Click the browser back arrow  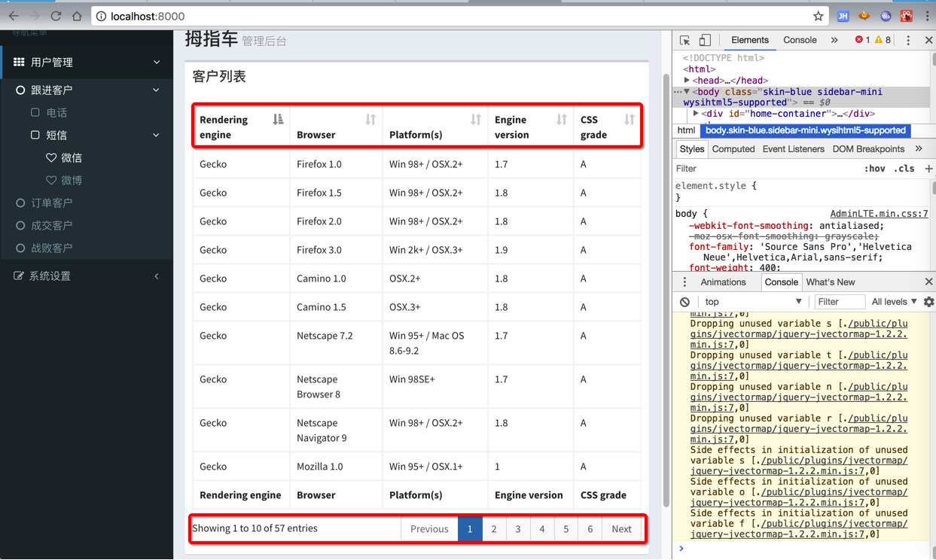click(x=14, y=16)
